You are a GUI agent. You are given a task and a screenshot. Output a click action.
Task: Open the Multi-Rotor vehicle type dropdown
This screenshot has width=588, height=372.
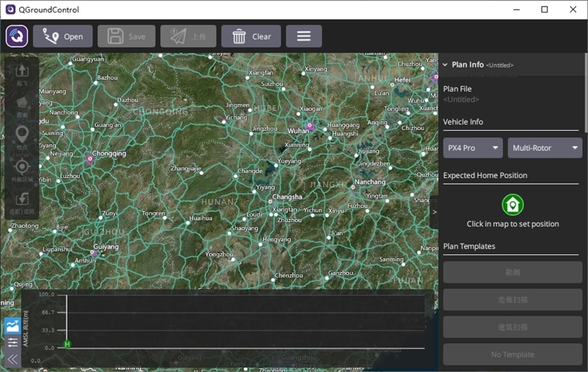pos(545,148)
